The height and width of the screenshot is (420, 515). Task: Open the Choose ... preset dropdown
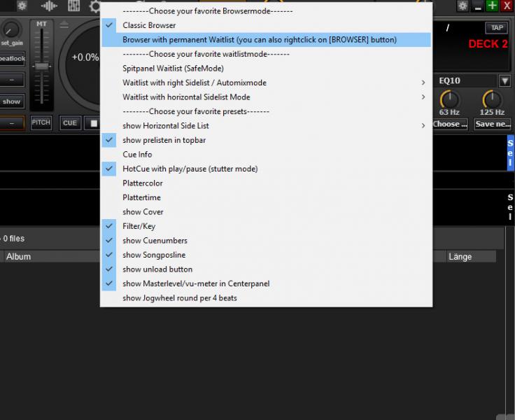pyautogui.click(x=450, y=124)
